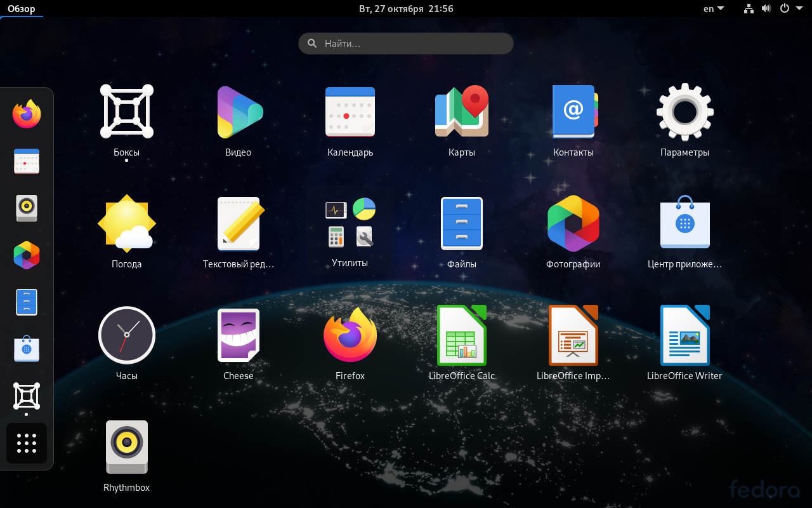Open the Утилиты app folder
This screenshot has height=508, width=812.
pyautogui.click(x=350, y=223)
